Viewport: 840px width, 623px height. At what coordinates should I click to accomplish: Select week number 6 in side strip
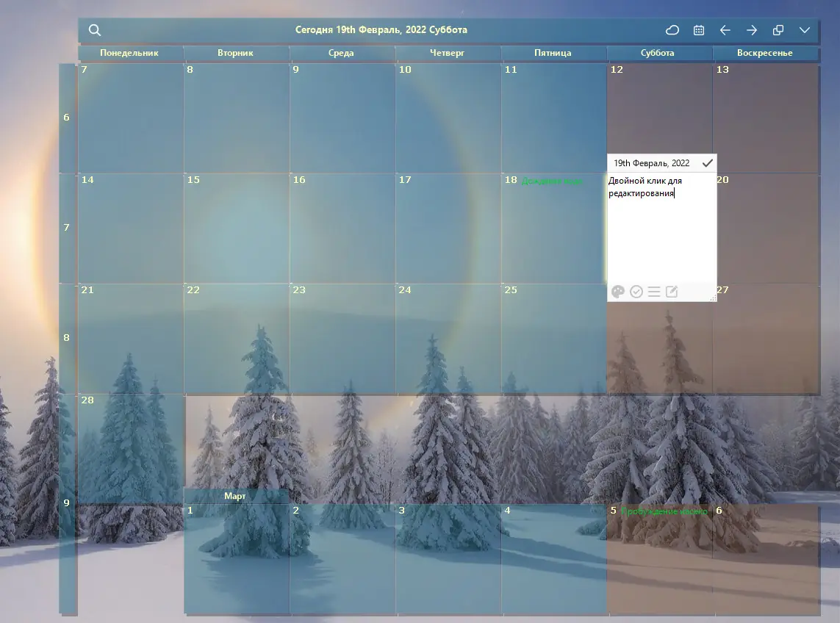coord(66,118)
